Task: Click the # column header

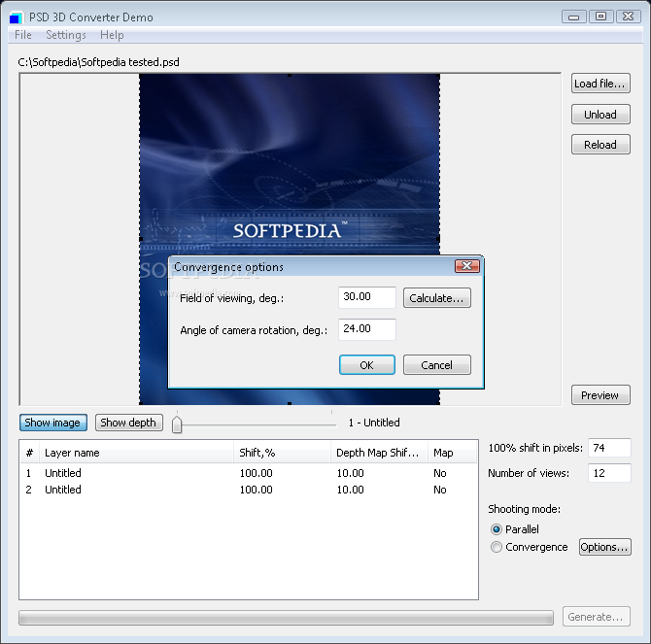Action: pos(29,453)
